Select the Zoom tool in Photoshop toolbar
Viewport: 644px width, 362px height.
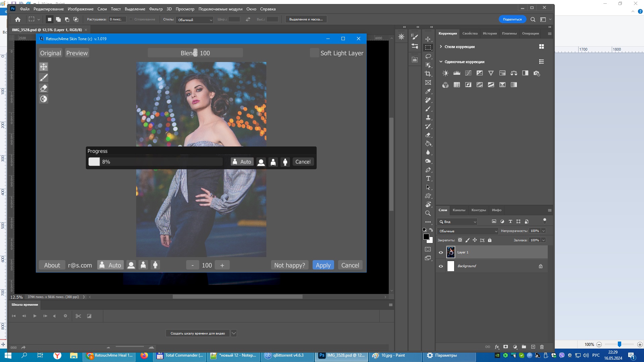[x=428, y=213]
